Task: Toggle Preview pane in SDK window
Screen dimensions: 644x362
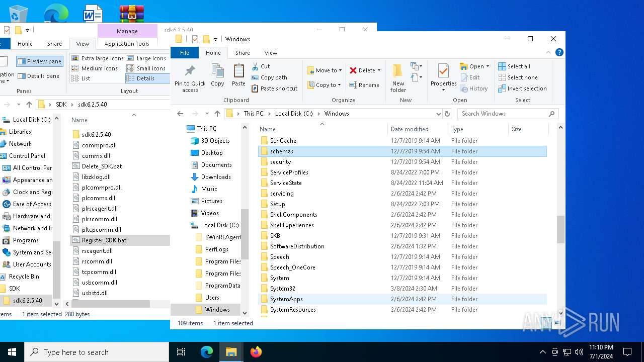Action: [40, 61]
